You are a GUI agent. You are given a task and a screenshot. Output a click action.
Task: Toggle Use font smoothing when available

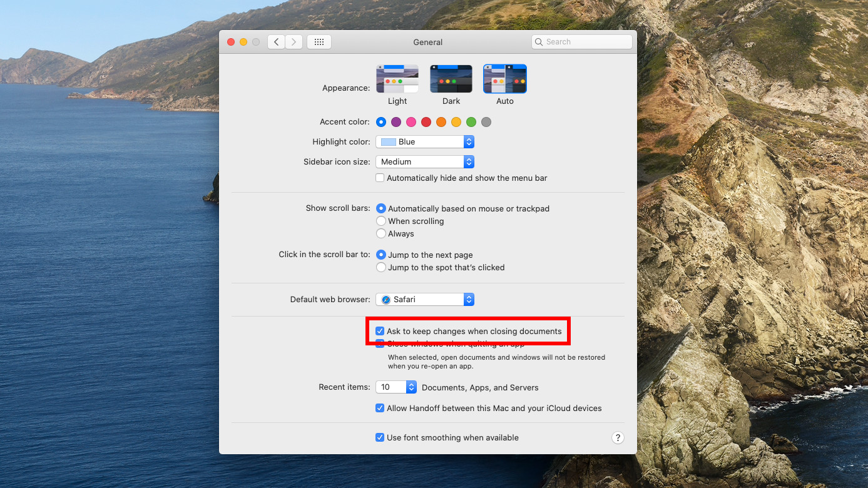[380, 437]
